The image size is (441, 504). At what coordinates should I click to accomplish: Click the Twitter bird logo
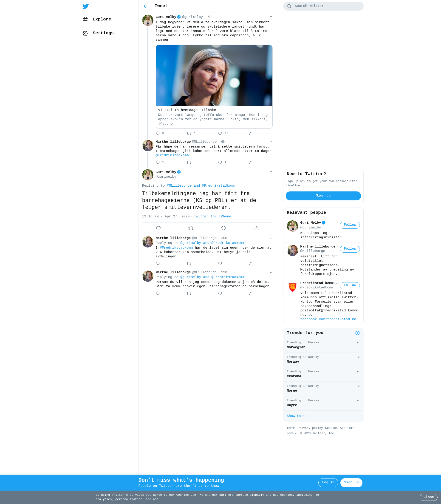pyautogui.click(x=86, y=6)
